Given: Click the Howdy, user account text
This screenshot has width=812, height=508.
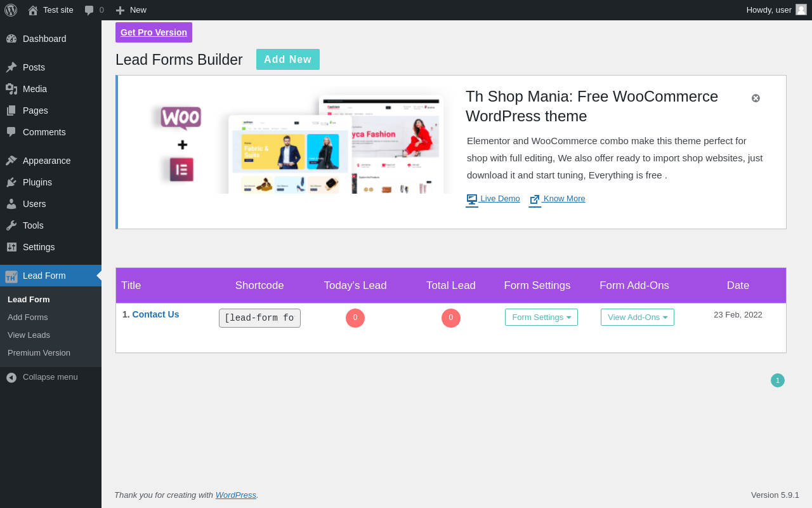Looking at the screenshot, I should click(769, 10).
